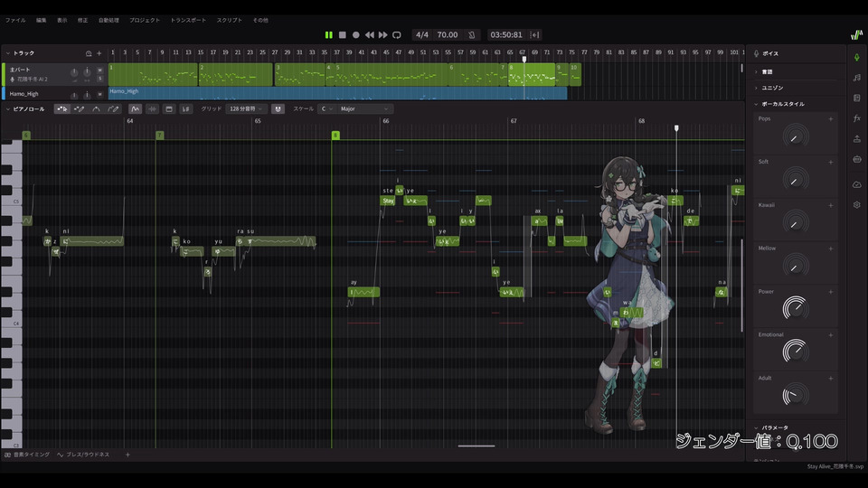
Task: Open the render export icon in sidebar
Action: [856, 139]
